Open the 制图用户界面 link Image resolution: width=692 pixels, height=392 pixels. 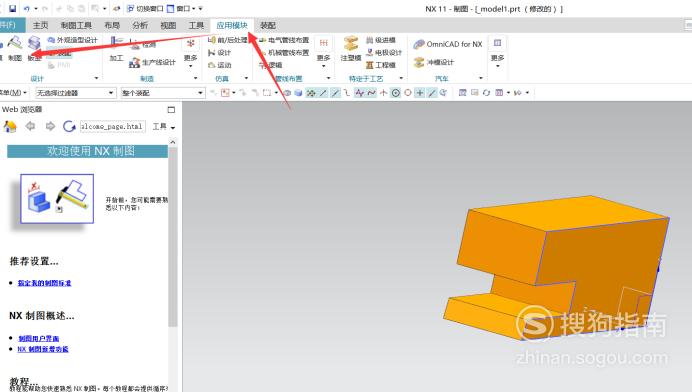(x=39, y=339)
